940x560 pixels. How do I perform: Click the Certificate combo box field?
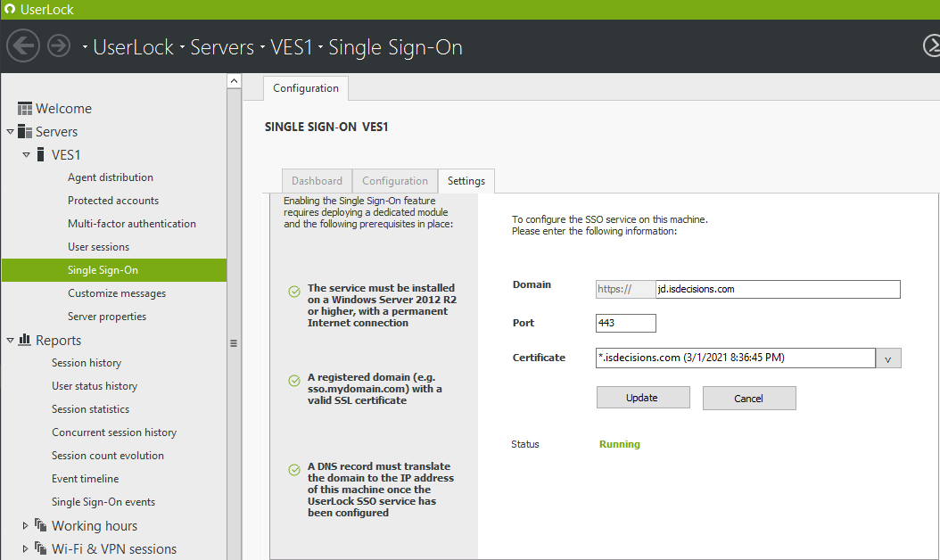coord(736,358)
